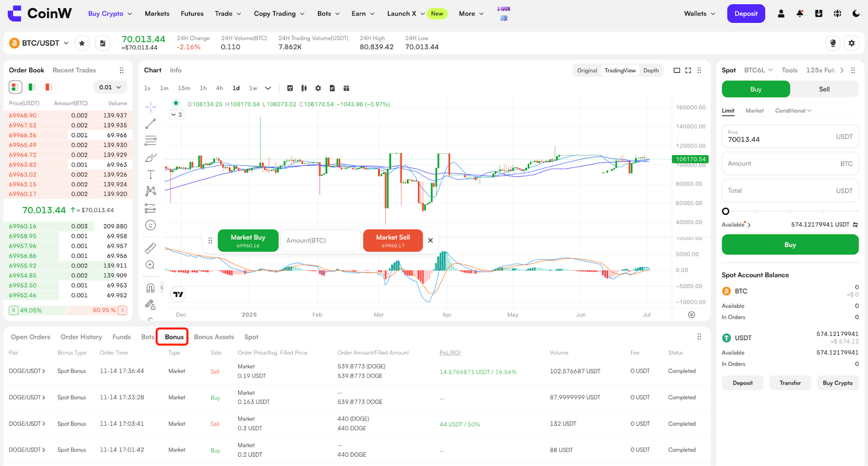868x466 pixels.
Task: Click the TradingView logo on chart
Action: coord(178,295)
